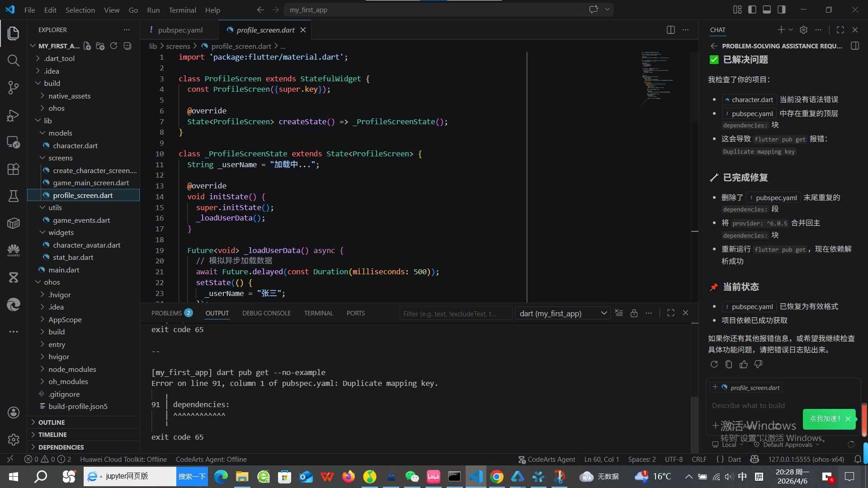Open the Extensions view
This screenshot has width=868, height=488.
point(14,169)
